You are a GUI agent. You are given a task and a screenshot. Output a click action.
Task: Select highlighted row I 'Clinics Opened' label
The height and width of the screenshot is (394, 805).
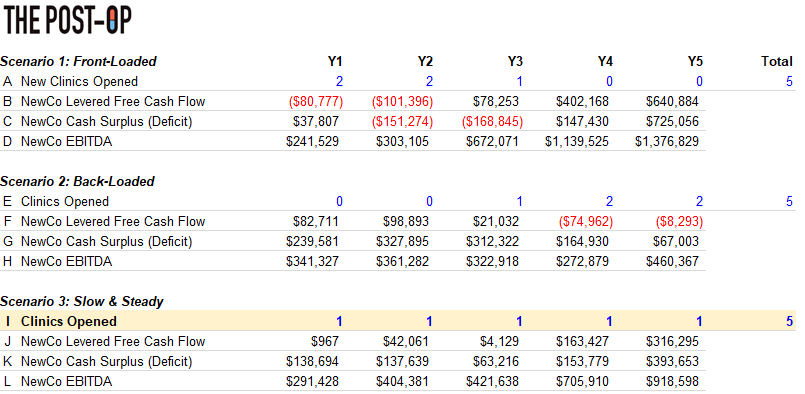tap(69, 322)
